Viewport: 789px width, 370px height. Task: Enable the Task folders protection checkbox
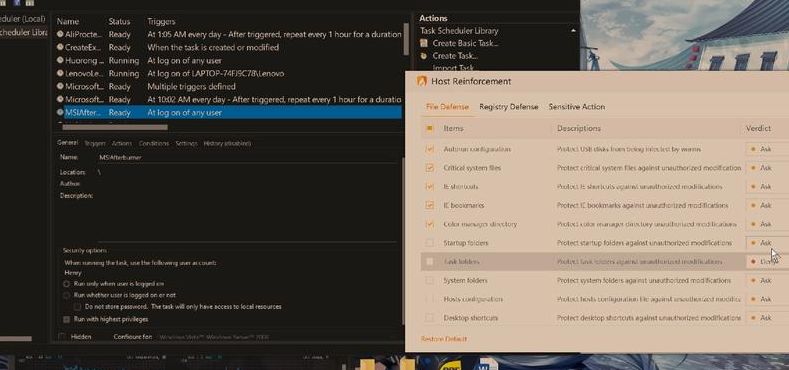click(x=429, y=262)
